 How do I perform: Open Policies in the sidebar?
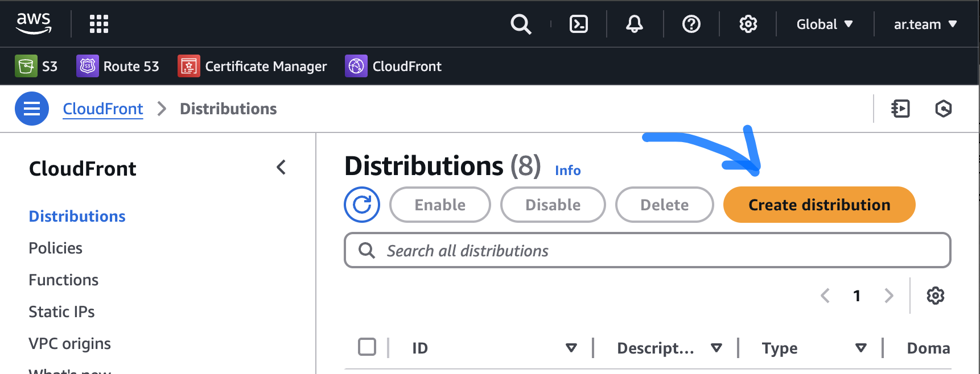pyautogui.click(x=56, y=248)
